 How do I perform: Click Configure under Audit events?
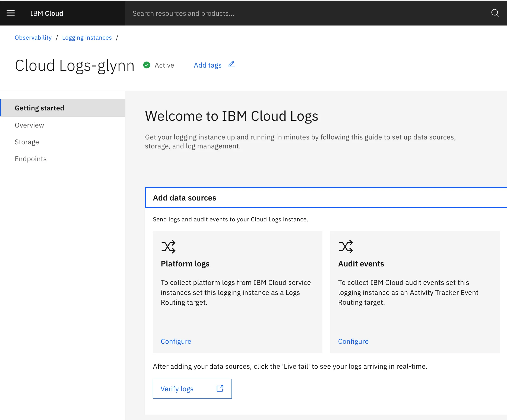(x=353, y=341)
